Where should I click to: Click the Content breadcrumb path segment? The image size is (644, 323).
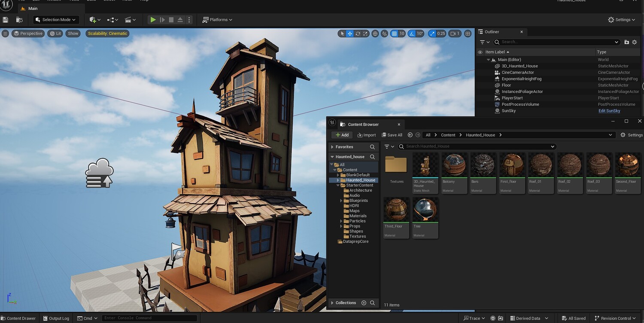pyautogui.click(x=448, y=135)
